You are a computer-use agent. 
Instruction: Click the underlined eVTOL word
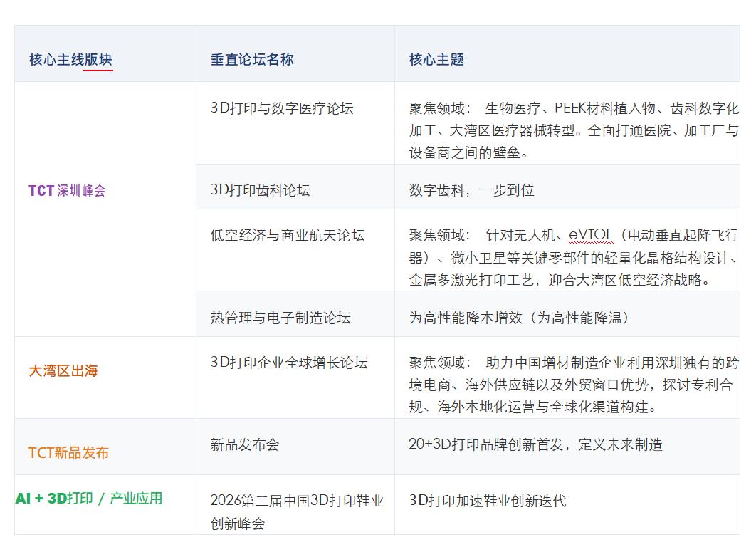point(591,235)
